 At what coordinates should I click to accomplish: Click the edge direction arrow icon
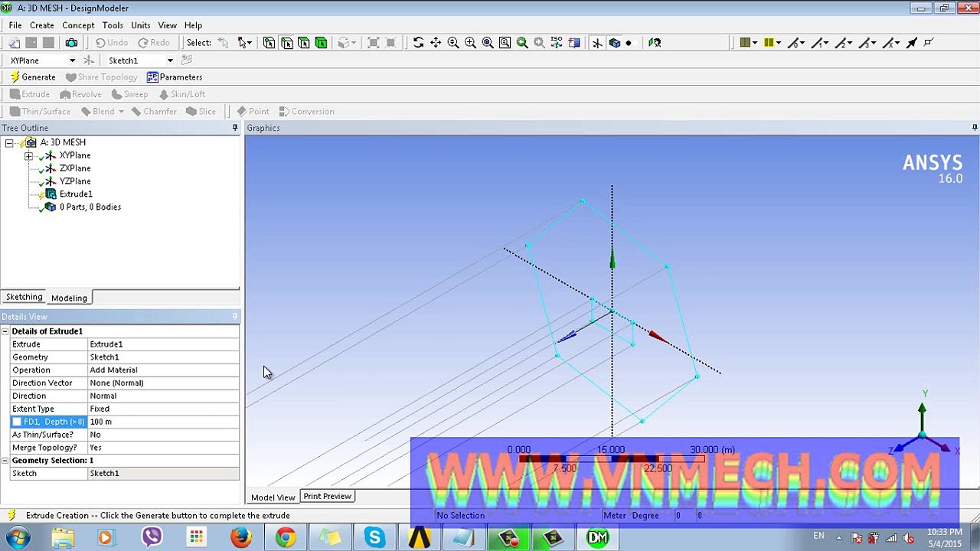click(x=912, y=43)
